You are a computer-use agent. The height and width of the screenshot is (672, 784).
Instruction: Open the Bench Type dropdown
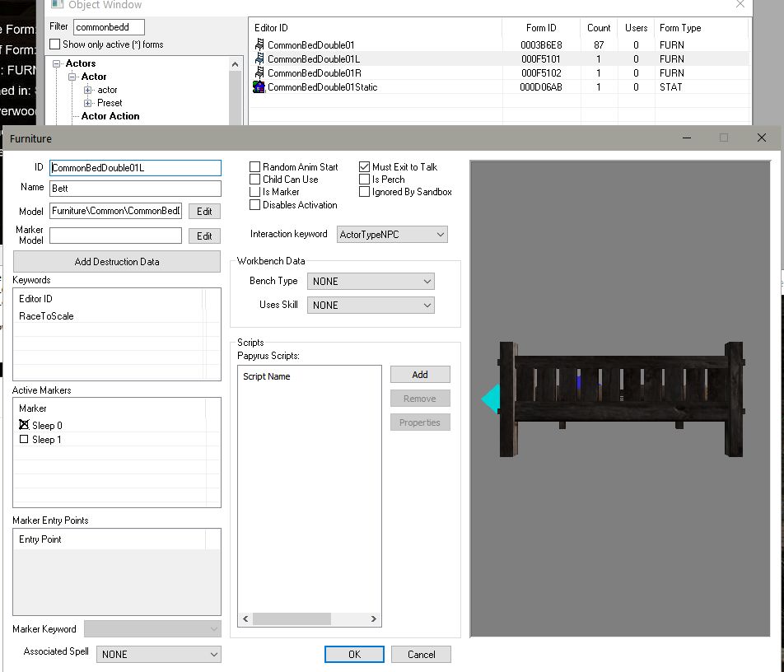371,282
